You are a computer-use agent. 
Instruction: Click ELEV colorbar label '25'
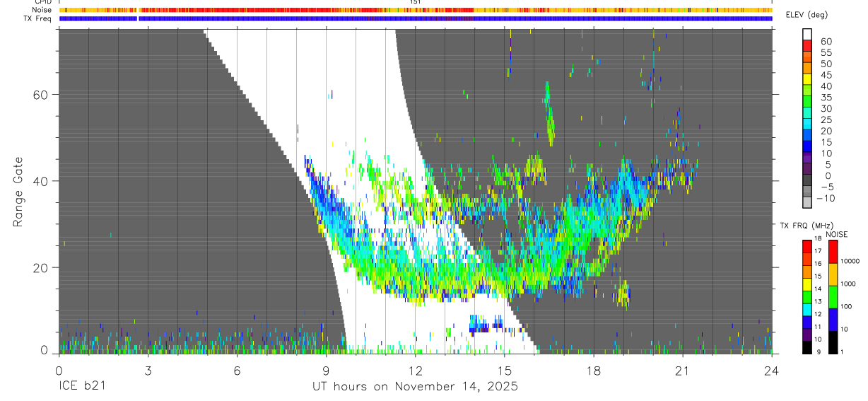point(825,120)
